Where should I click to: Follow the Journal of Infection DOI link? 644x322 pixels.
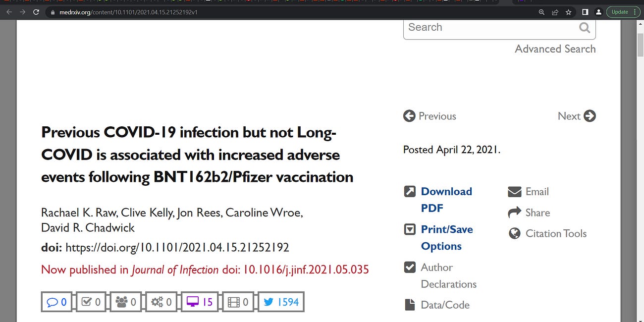tap(305, 269)
